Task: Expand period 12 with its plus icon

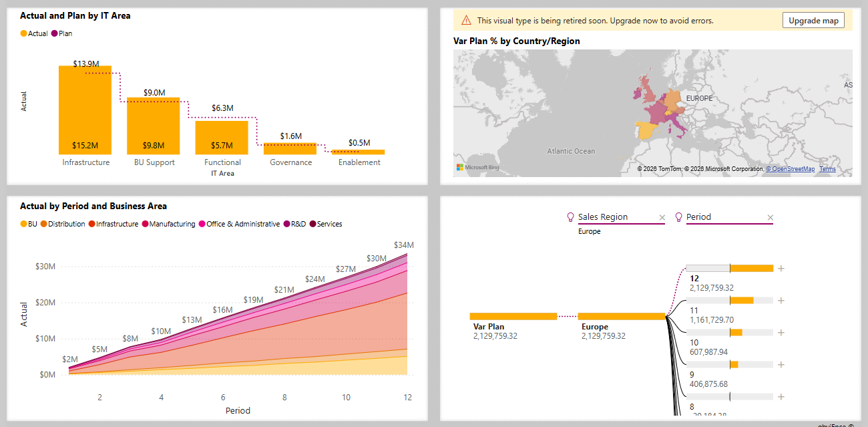Action: [x=781, y=268]
